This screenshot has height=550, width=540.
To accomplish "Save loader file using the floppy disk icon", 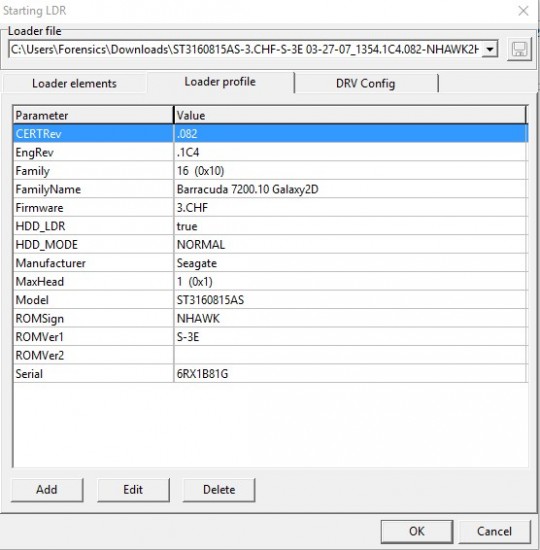I will tap(519, 49).
